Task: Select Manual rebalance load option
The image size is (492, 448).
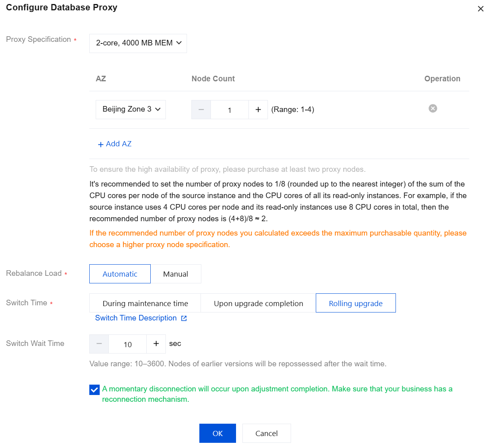Action: coord(175,274)
